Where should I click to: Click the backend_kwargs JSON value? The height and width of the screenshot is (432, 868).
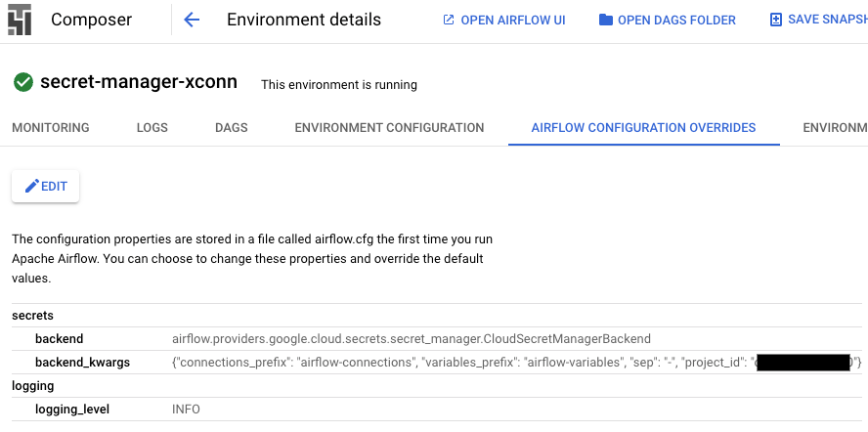pos(517,363)
